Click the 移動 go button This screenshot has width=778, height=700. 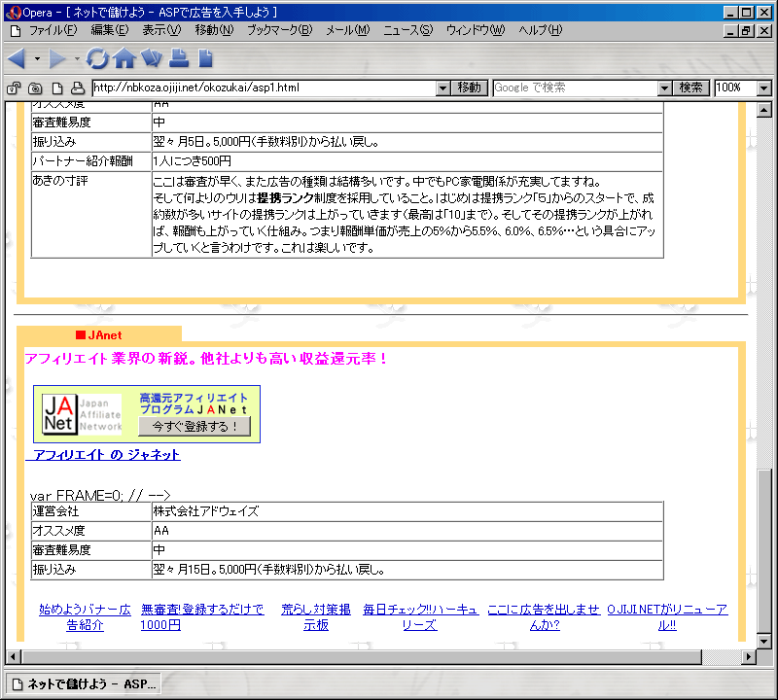coord(470,87)
